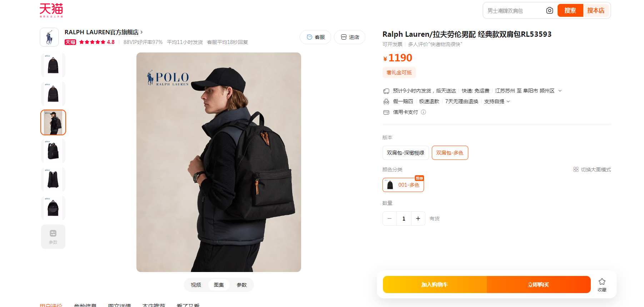Decrease quantity with minus button
The height and width of the screenshot is (307, 644).
[x=390, y=218]
